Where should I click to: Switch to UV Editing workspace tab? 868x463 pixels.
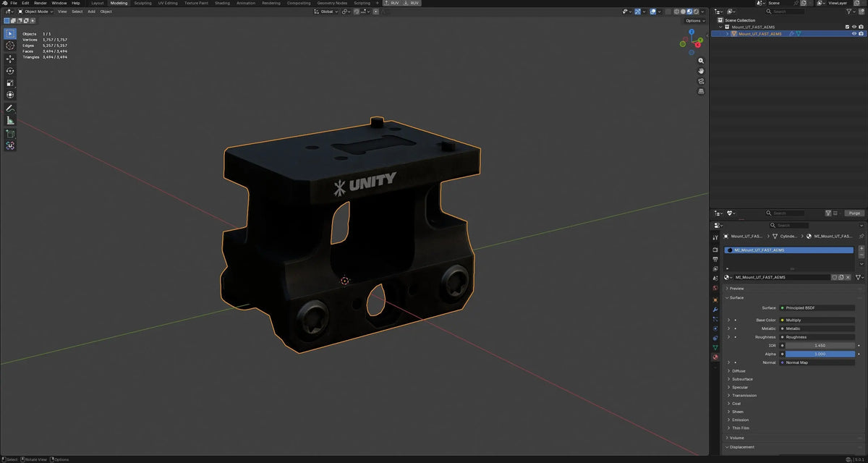point(168,3)
